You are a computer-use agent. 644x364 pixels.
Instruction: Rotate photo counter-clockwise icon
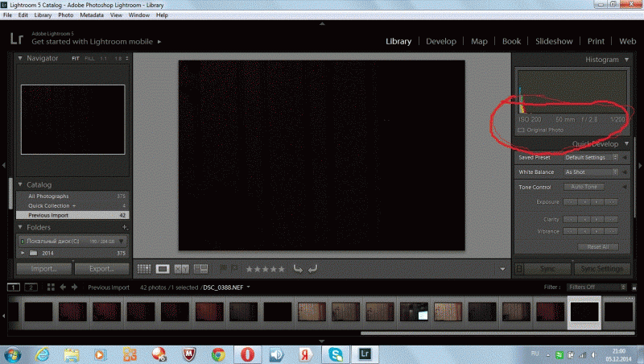point(298,269)
